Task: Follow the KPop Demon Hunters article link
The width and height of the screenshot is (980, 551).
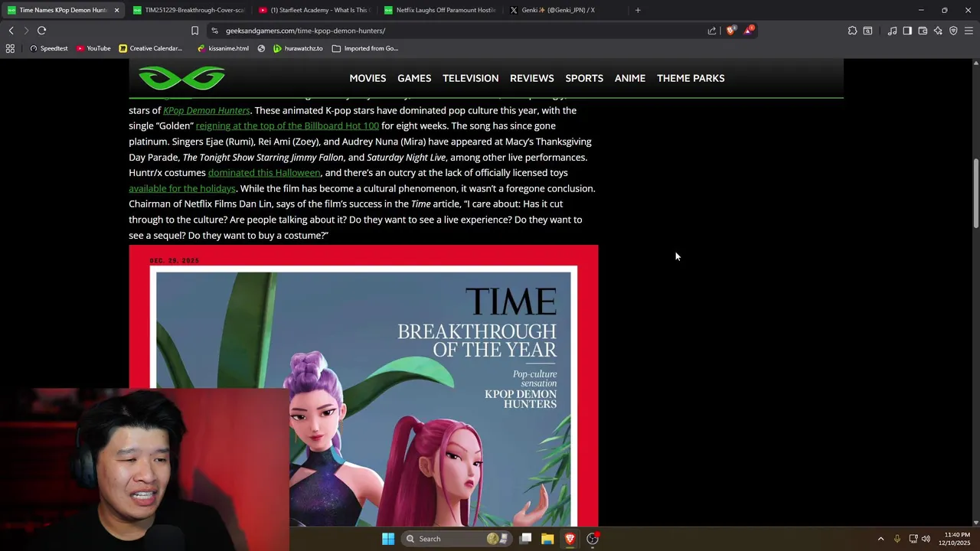Action: coord(206,110)
